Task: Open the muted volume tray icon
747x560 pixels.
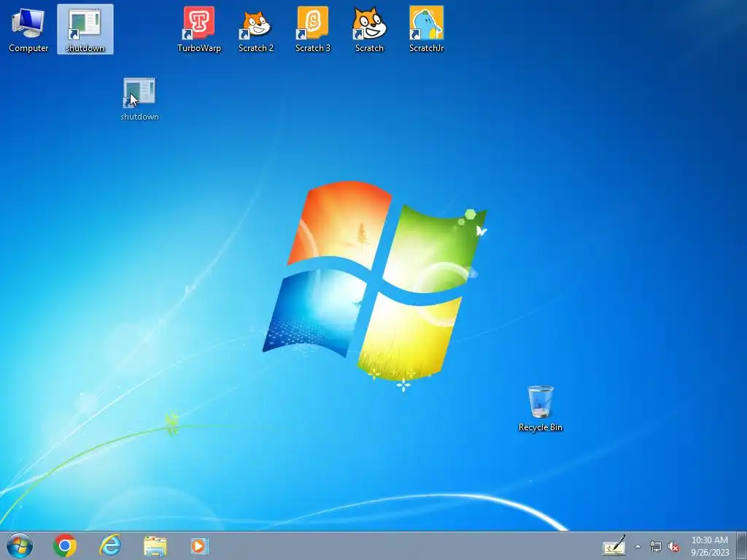Action: pyautogui.click(x=673, y=547)
